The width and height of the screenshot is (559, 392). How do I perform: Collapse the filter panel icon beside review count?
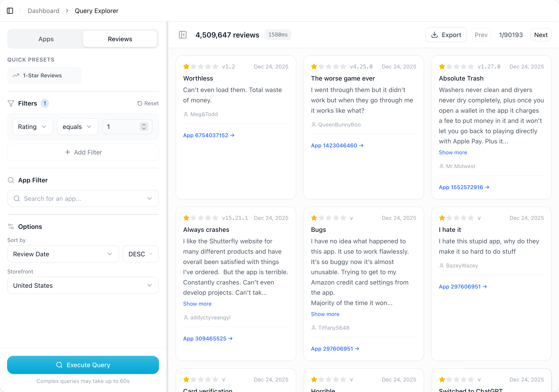tap(183, 35)
